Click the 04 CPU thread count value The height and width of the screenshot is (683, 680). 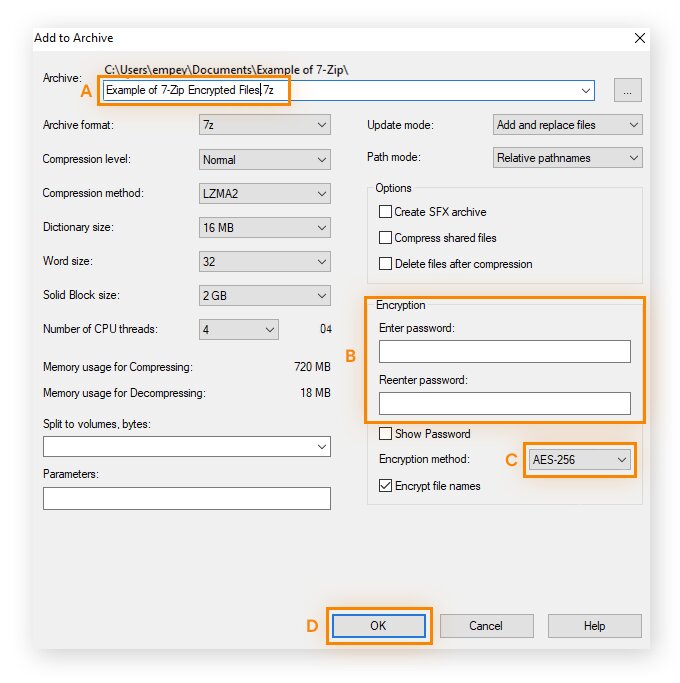[325, 329]
